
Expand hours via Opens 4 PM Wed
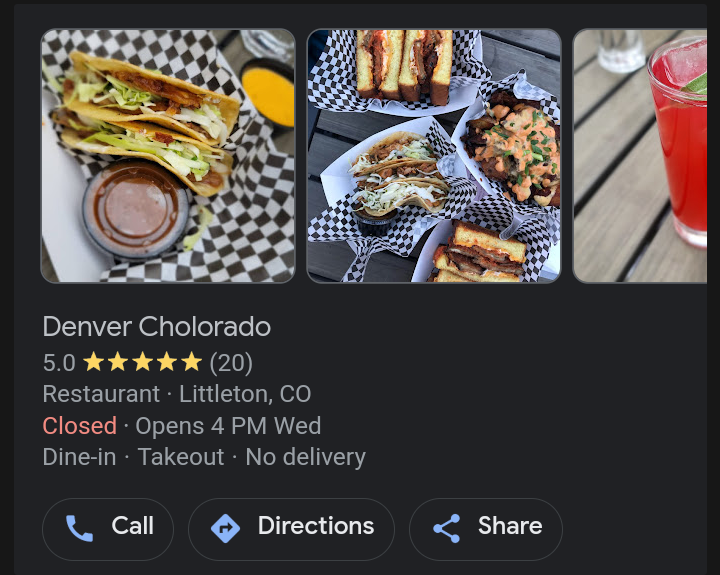[228, 426]
